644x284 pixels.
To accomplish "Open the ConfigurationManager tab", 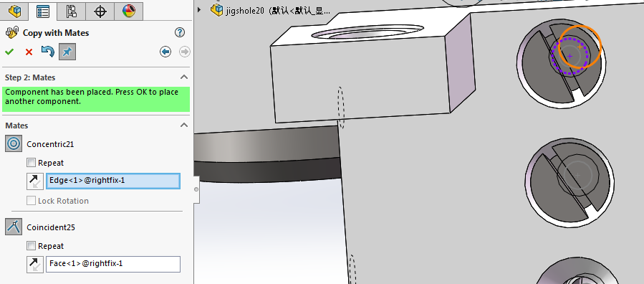I will click(x=72, y=11).
